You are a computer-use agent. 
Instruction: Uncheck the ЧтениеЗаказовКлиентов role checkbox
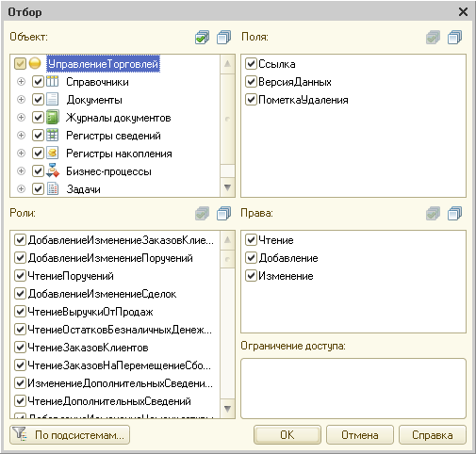pos(20,348)
